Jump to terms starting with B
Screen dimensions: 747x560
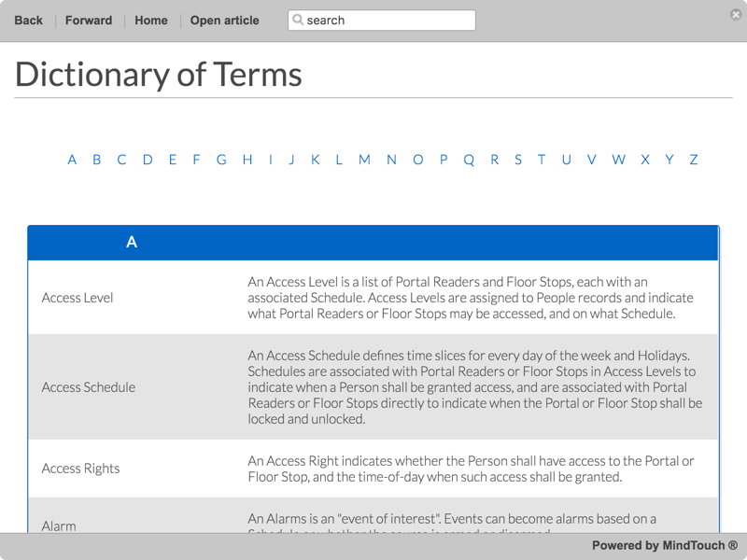click(96, 160)
